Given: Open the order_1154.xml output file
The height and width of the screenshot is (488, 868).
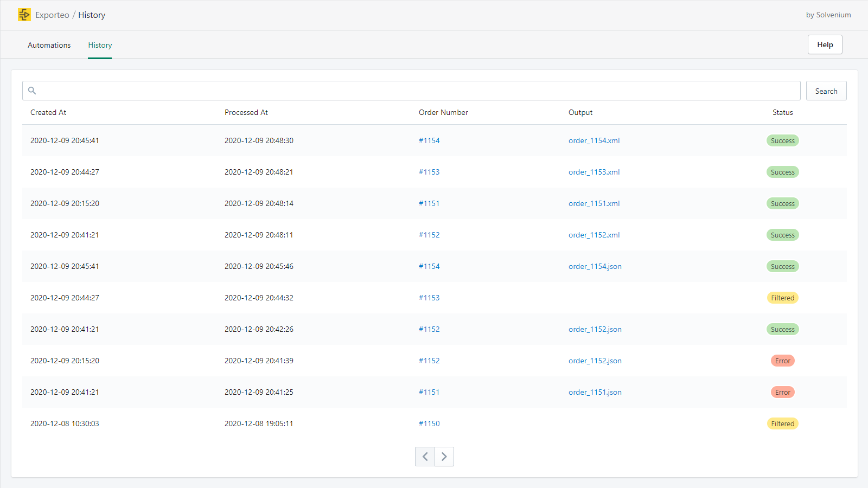Looking at the screenshot, I should (x=593, y=140).
